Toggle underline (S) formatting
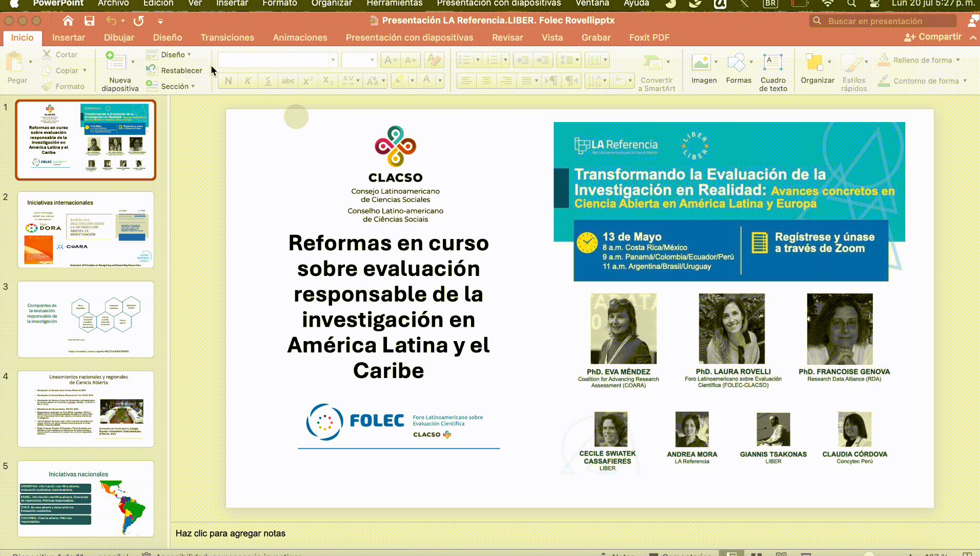The image size is (980, 556). [268, 81]
